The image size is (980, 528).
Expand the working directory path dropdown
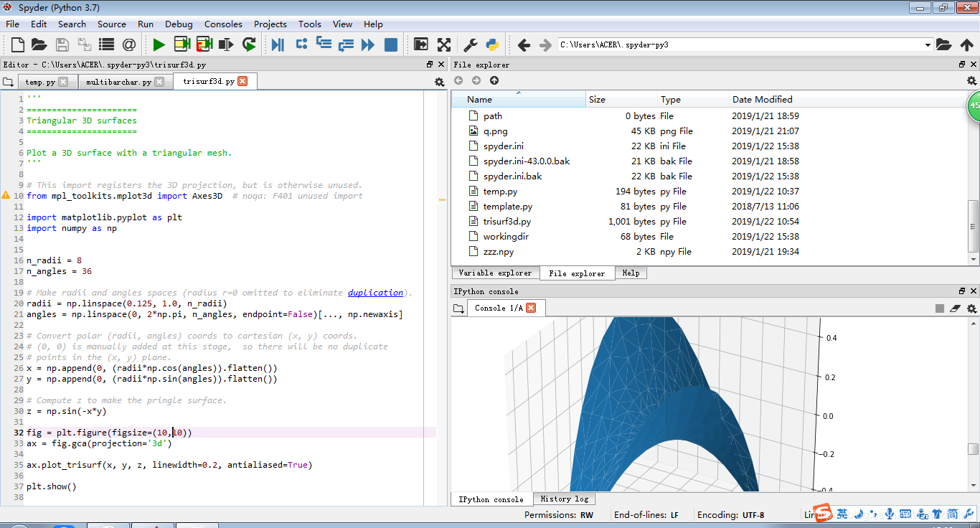(x=928, y=45)
